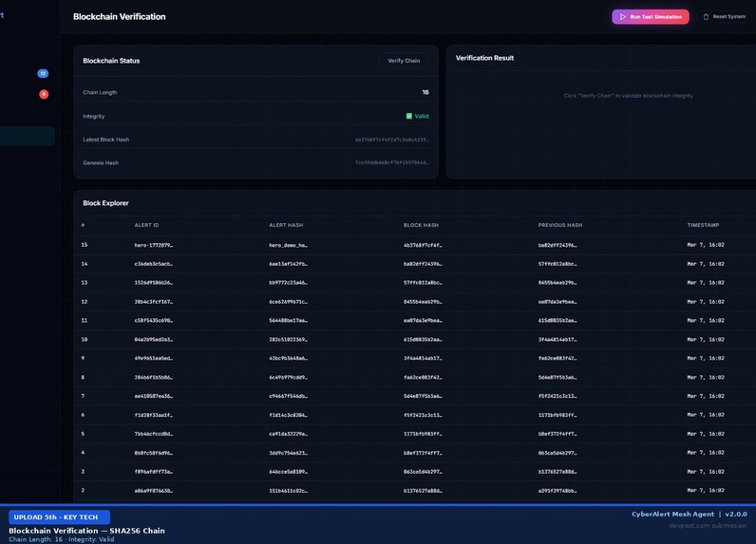Select alert hash f1d14c3c8204…
The image size is (756, 544).
tap(288, 415)
